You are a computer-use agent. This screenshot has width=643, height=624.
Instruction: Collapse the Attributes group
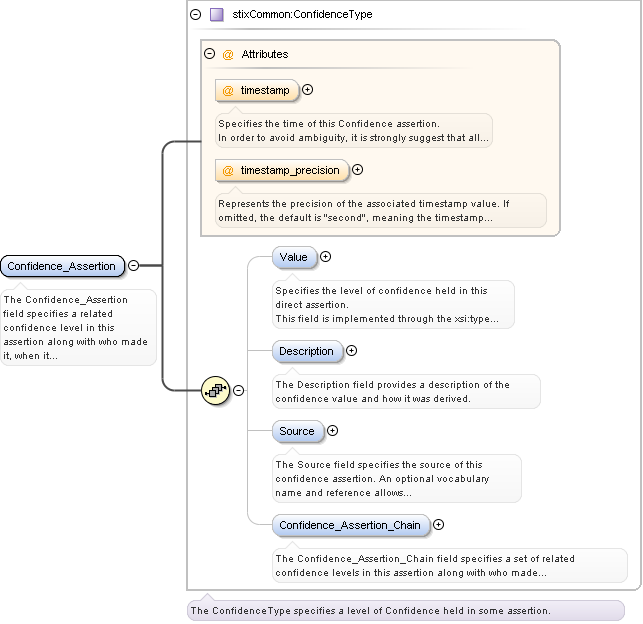(x=210, y=54)
